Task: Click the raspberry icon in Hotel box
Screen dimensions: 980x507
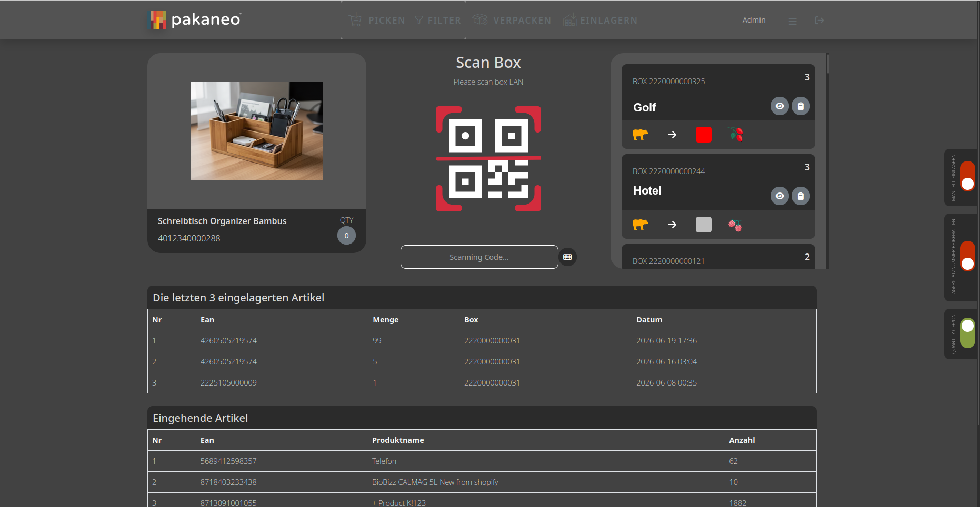Action: coord(735,225)
